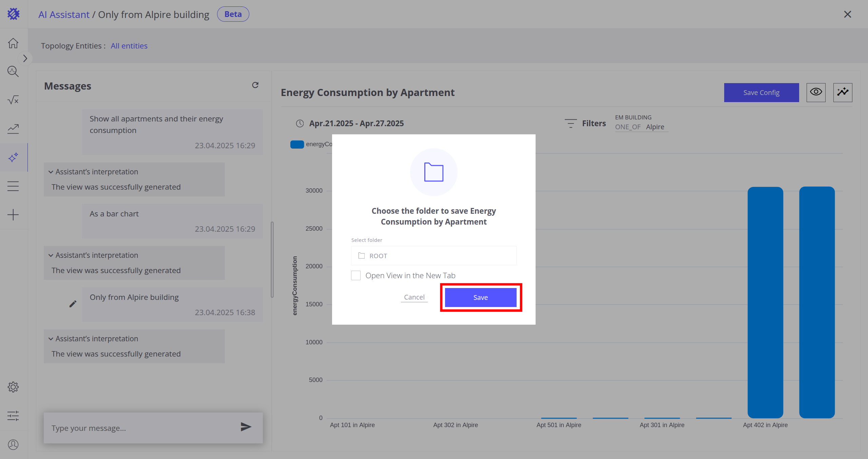Click the send message arrow
The image size is (868, 459).
click(246, 427)
